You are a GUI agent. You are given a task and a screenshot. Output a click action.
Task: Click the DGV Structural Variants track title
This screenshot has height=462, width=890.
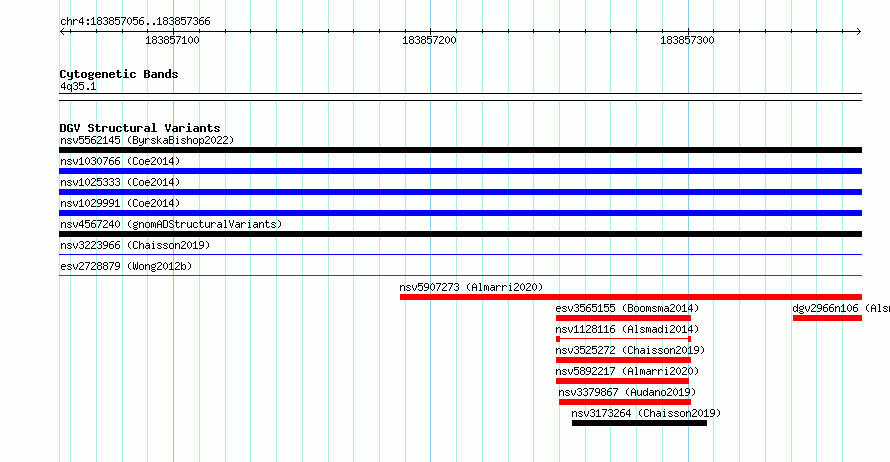pos(140,128)
